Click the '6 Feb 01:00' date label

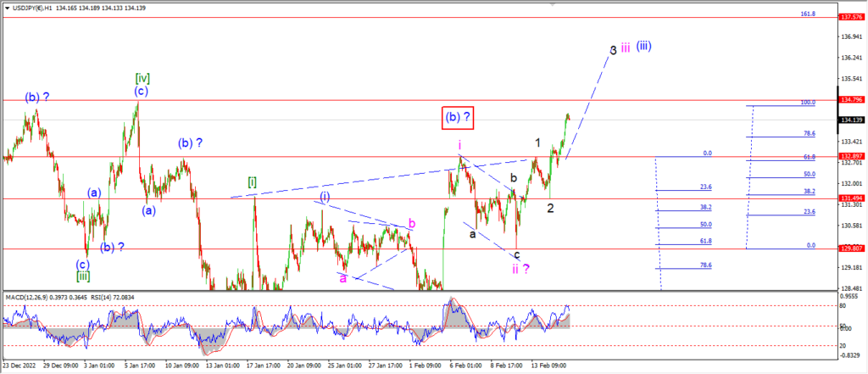point(465,366)
